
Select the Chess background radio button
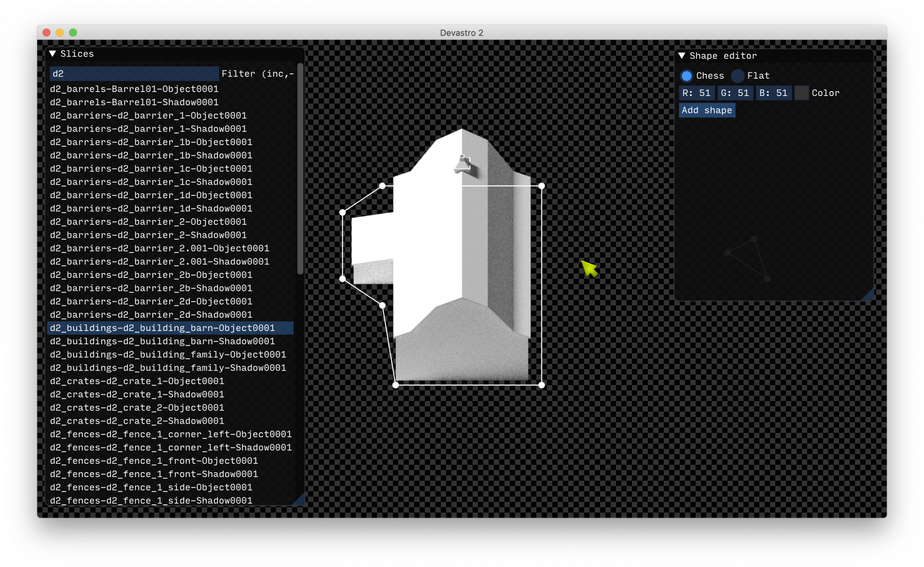[x=687, y=76]
